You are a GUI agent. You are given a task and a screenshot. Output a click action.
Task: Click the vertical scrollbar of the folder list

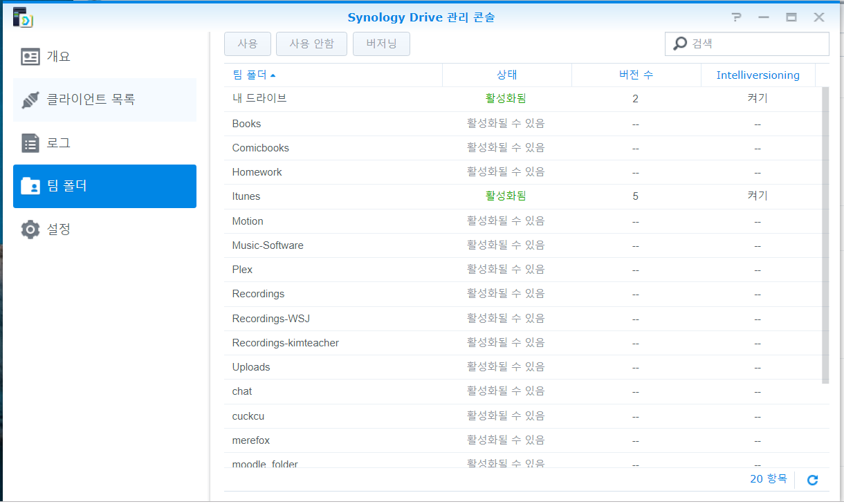coord(825,235)
